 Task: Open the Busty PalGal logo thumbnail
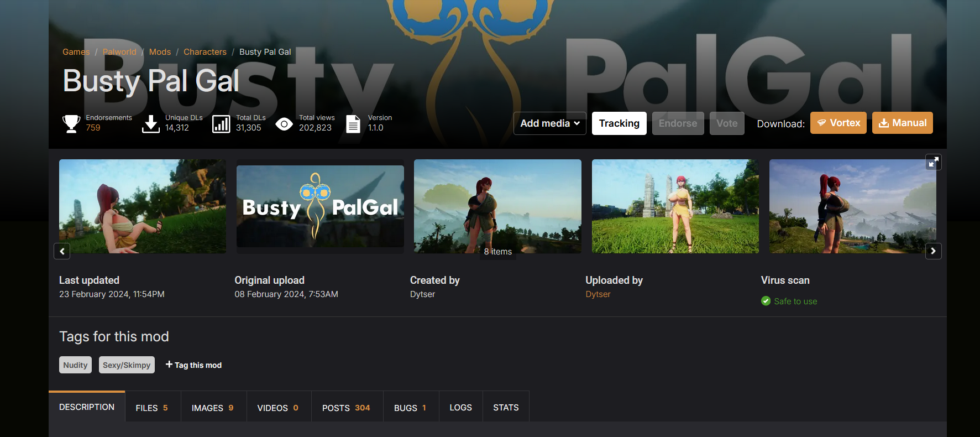(x=320, y=206)
